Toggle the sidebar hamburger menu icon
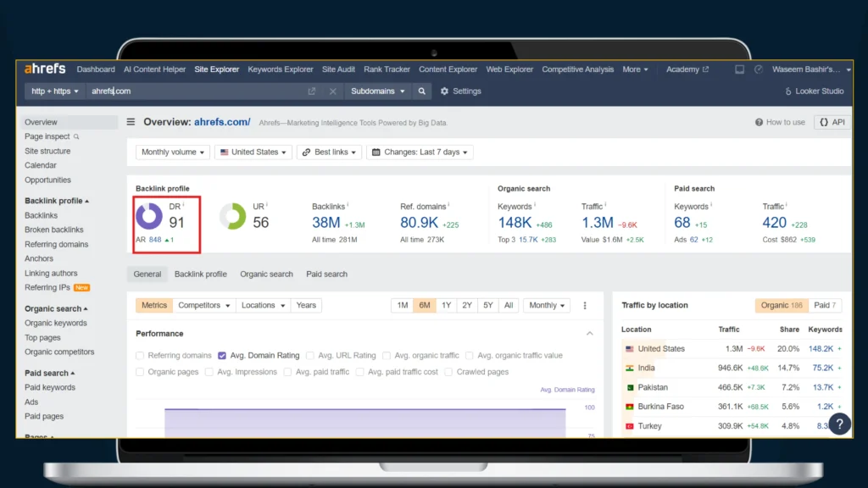 point(131,122)
